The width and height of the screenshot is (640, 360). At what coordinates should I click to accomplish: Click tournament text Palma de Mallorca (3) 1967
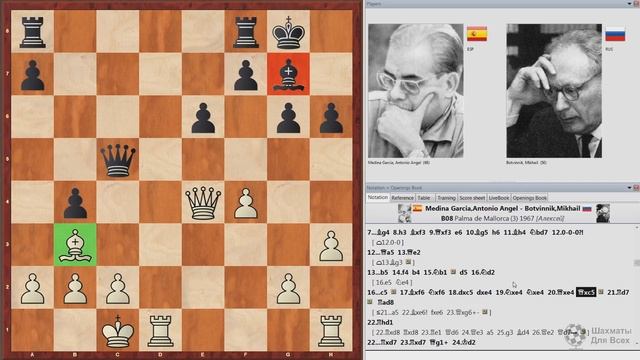click(x=494, y=218)
